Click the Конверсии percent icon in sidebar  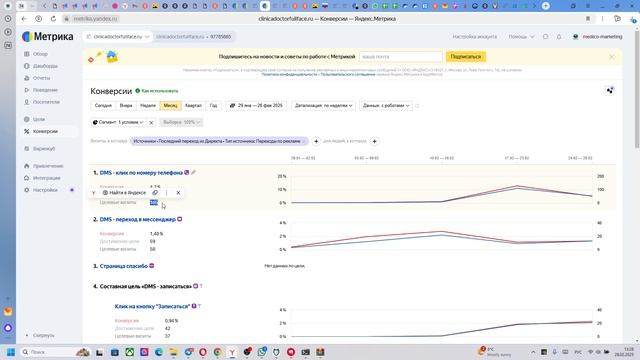tap(27, 131)
